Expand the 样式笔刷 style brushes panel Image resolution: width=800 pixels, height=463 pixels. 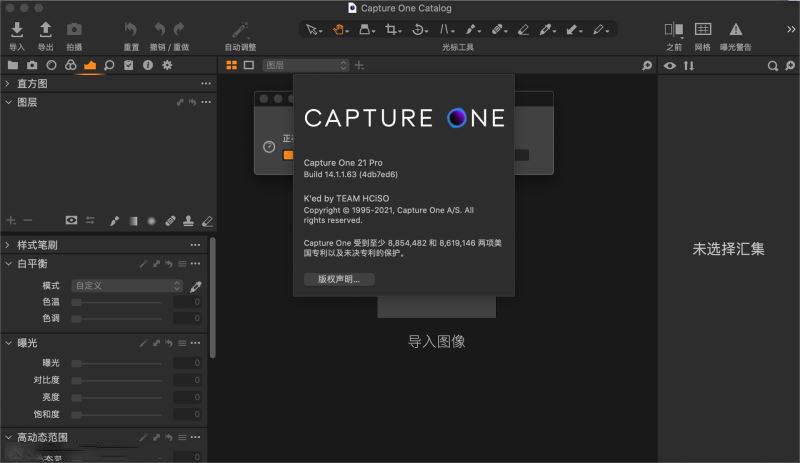point(8,245)
